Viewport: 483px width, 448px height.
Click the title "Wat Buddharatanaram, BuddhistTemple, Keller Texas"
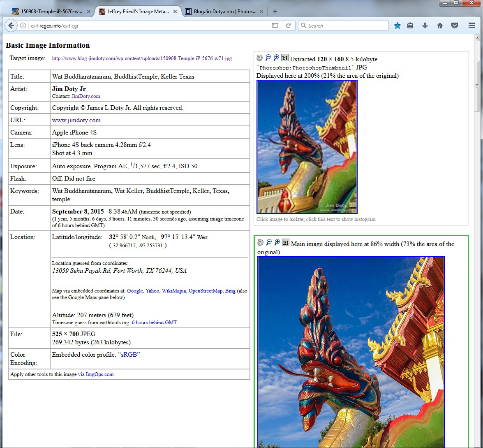pos(123,77)
